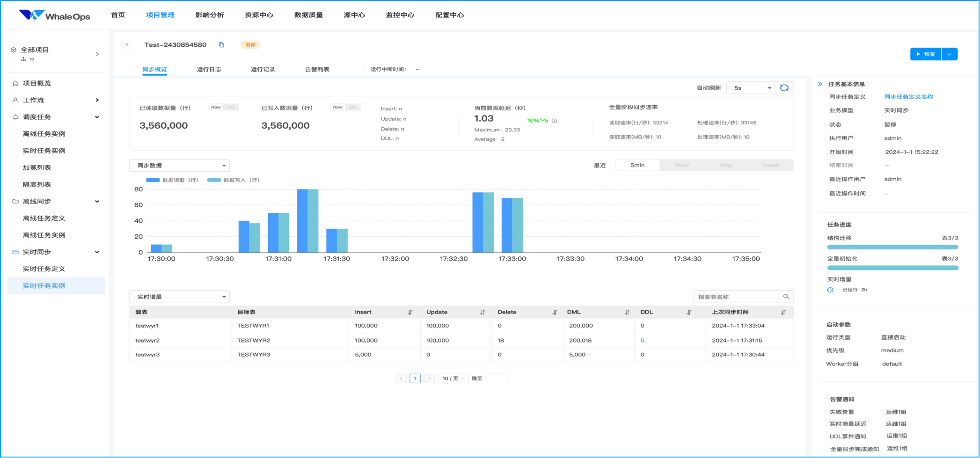The image size is (980, 458).
Task: Click the info icon near data delay
Action: [555, 121]
